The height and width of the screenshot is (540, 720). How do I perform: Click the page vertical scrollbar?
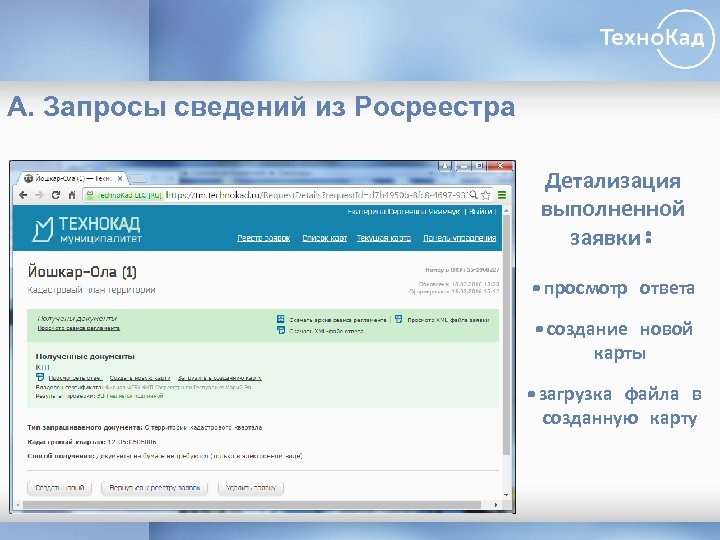click(506, 335)
